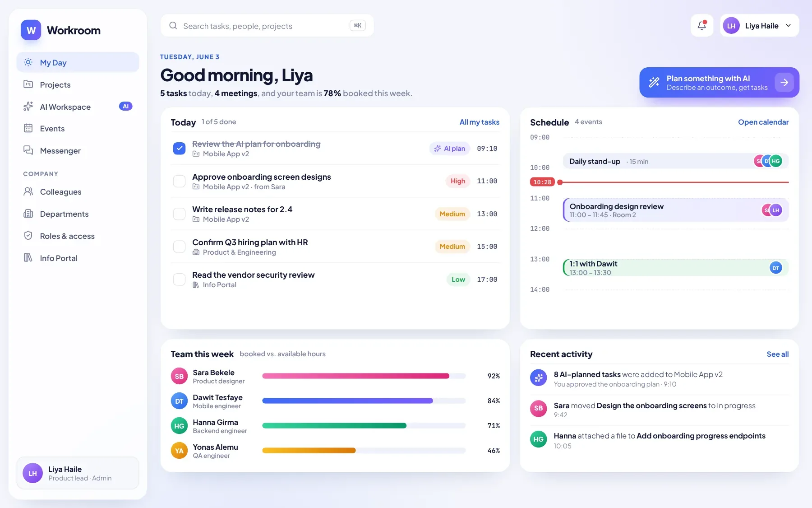812x508 pixels.
Task: Click the Workroom W logo icon
Action: pos(31,30)
